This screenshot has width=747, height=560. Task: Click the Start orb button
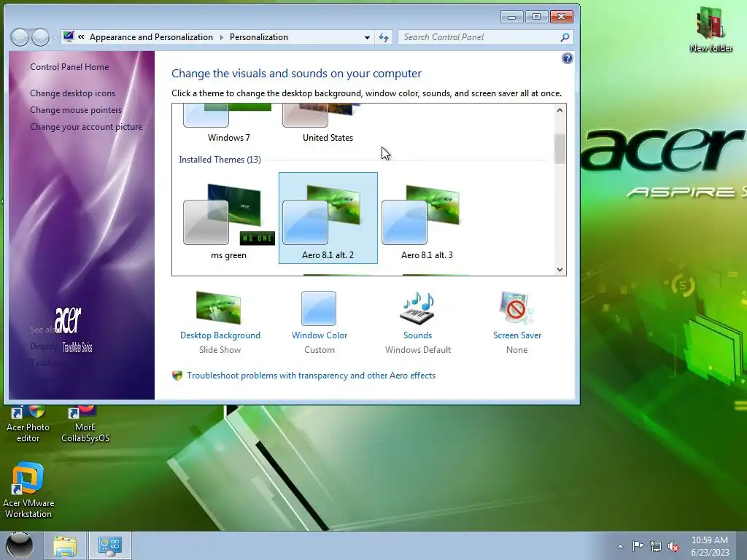click(x=20, y=545)
